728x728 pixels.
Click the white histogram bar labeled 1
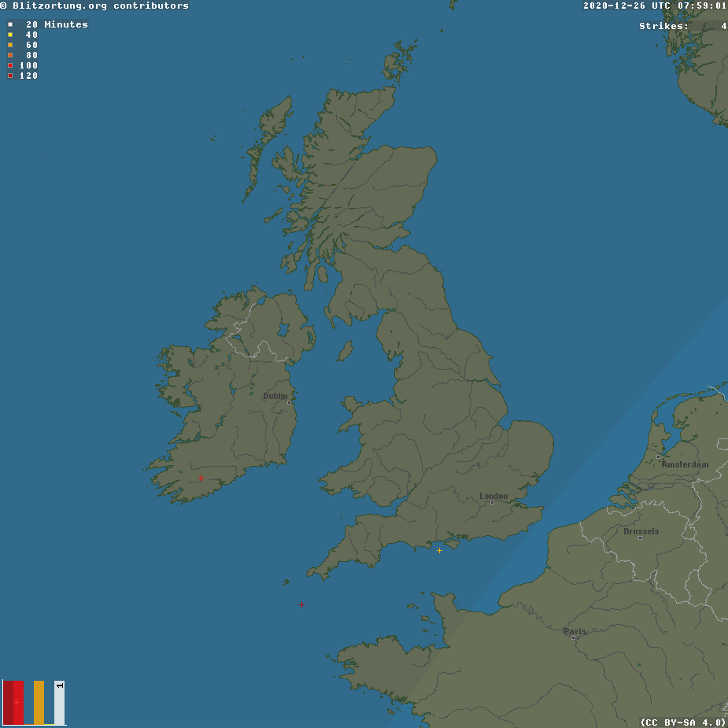58,700
